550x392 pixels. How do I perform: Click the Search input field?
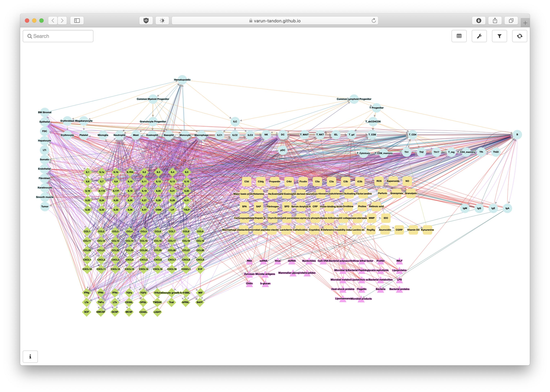coord(58,36)
